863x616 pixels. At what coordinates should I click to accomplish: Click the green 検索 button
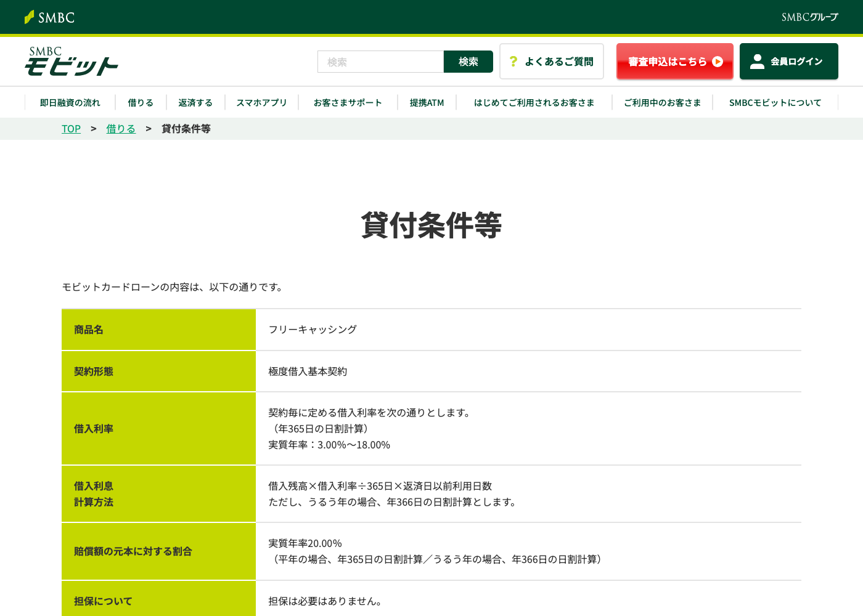pos(468,62)
